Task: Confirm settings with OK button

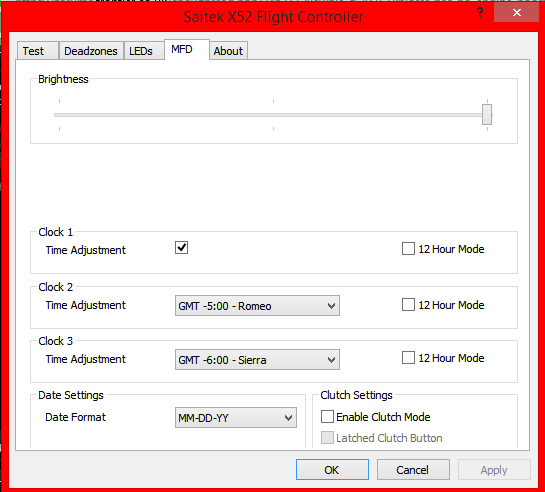Action: pyautogui.click(x=332, y=470)
